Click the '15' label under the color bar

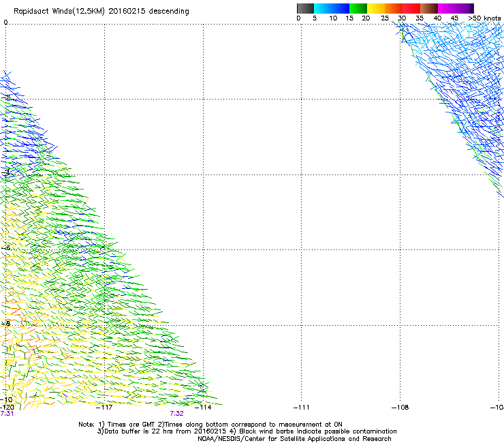tap(349, 18)
